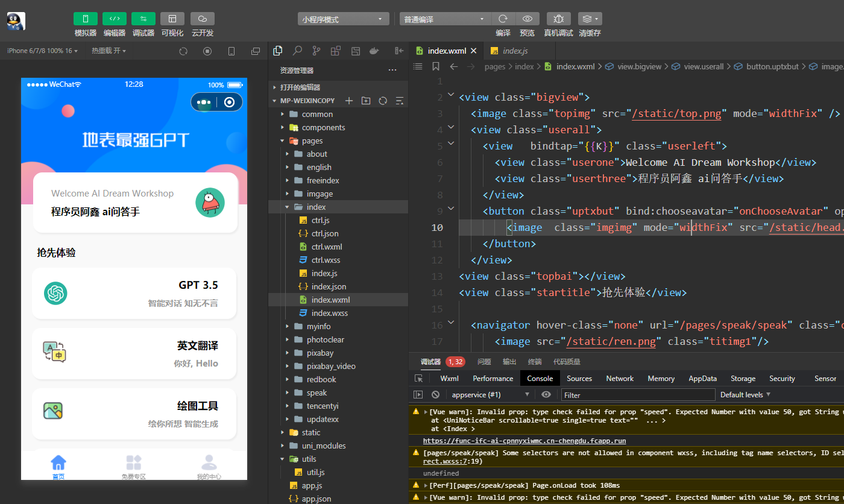Expand the static folder
Screen dimensions: 844x504
pos(338,432)
